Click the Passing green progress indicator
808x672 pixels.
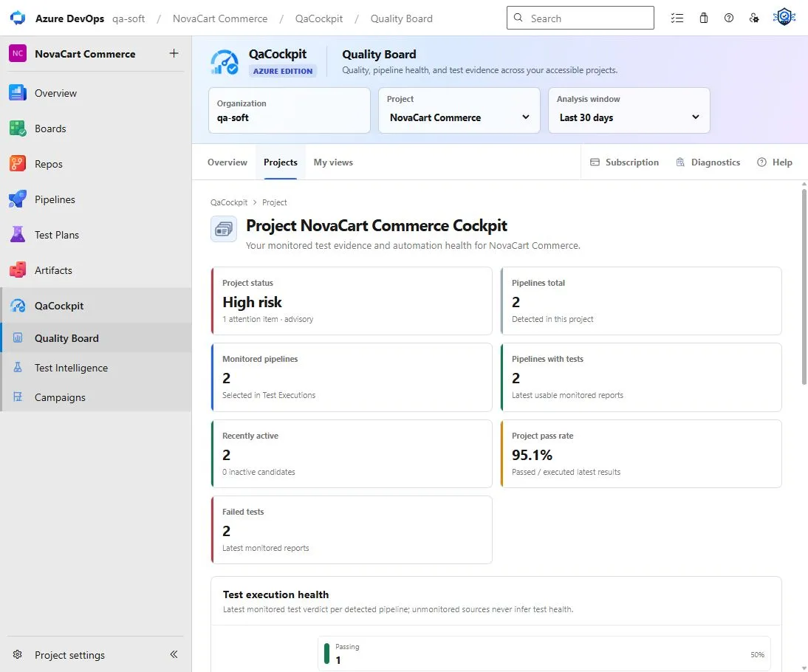click(x=326, y=654)
